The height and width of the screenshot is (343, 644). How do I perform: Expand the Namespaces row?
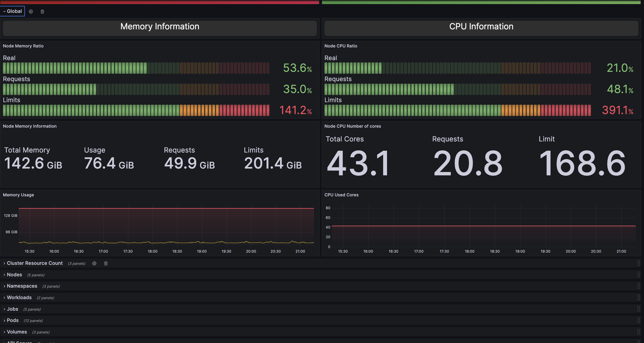coord(22,286)
